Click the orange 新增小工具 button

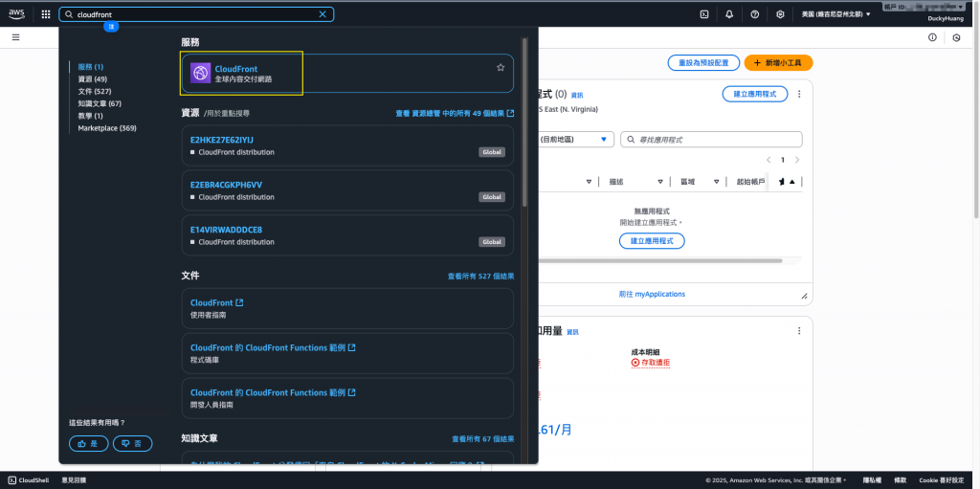[x=778, y=63]
